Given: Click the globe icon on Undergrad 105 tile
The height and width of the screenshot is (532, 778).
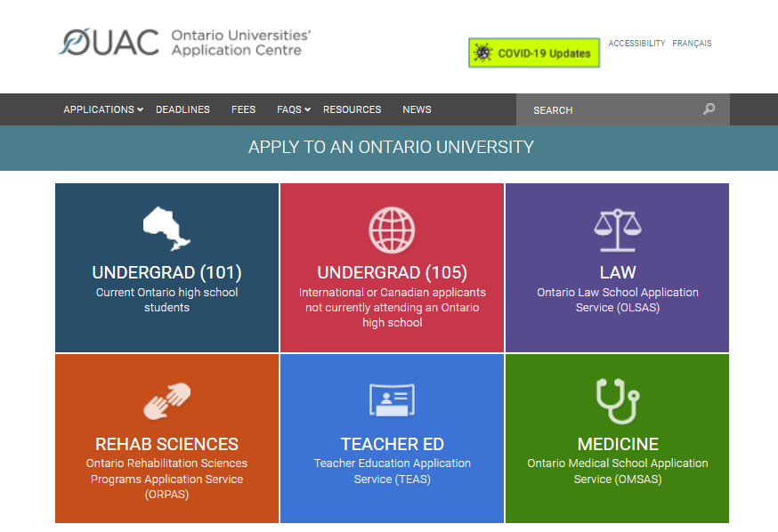Looking at the screenshot, I should [392, 230].
